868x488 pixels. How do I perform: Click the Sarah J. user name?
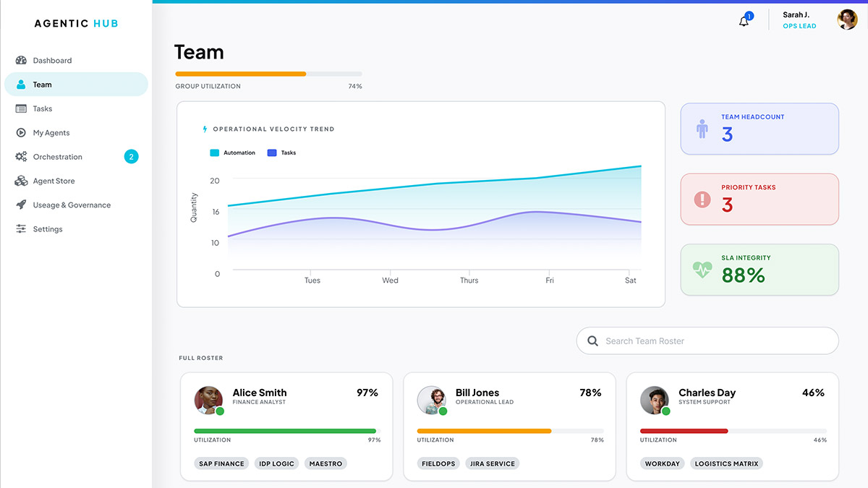point(796,14)
